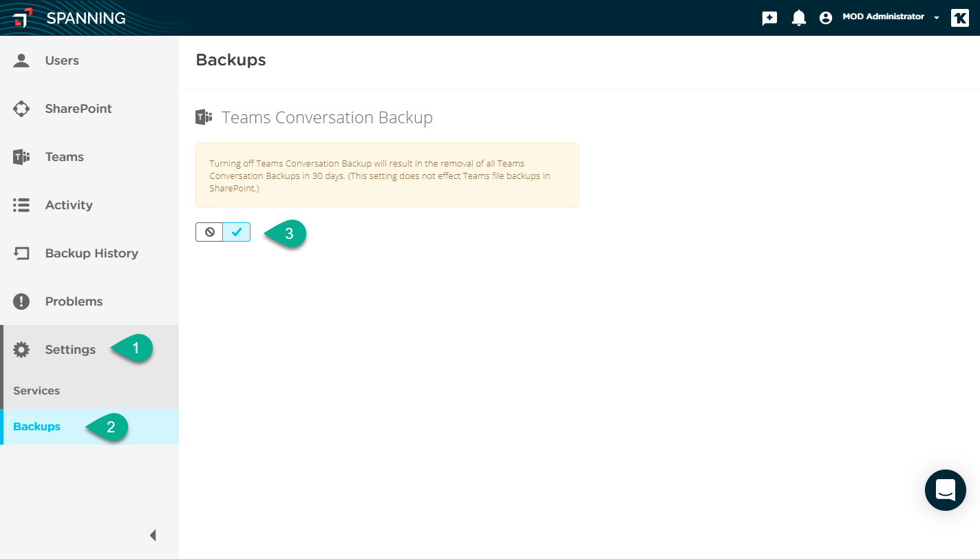Screen dimensions: 980x559
Task: Click the MOD Administrator name
Action: click(883, 17)
